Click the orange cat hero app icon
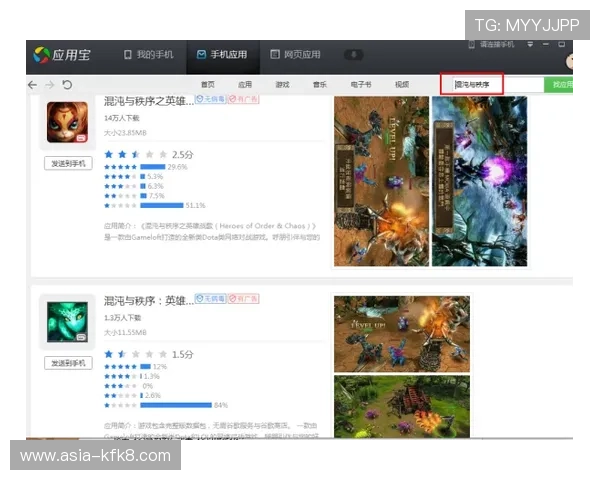600x480 pixels. click(67, 122)
